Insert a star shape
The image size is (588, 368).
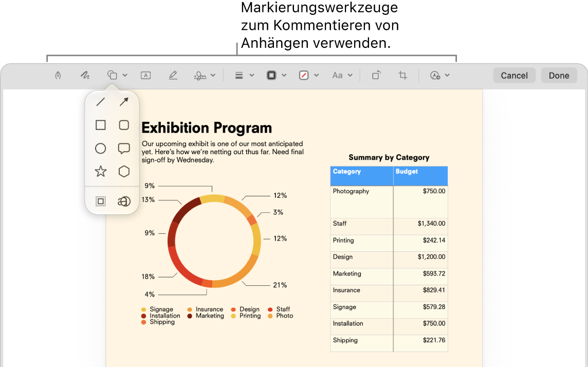tap(101, 172)
